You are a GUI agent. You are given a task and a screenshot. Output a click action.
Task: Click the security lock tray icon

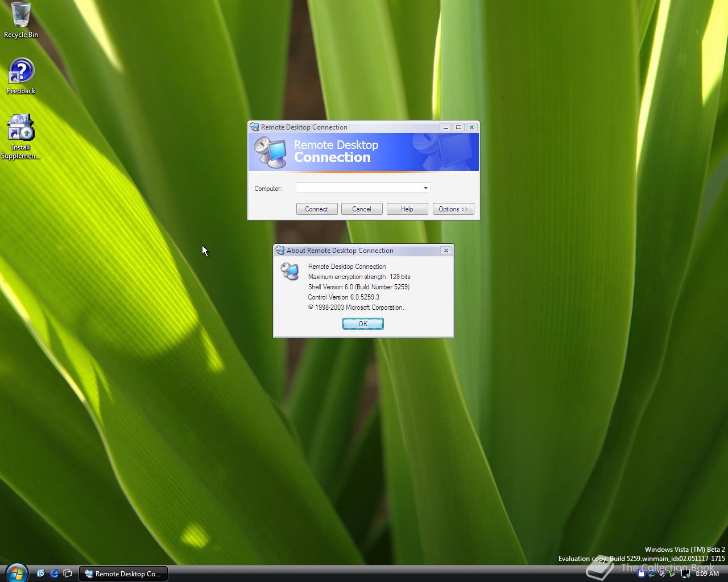[642, 573]
